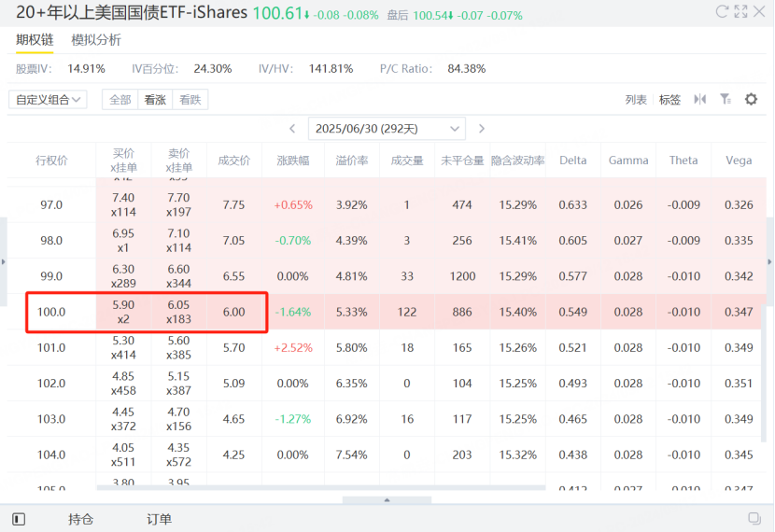775x532 pixels.
Task: Expand the left side panel arrow
Action: (3, 262)
